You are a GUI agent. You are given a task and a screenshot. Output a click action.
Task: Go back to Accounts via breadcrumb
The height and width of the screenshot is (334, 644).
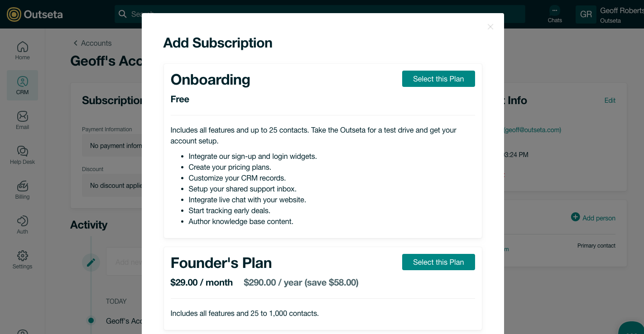92,43
